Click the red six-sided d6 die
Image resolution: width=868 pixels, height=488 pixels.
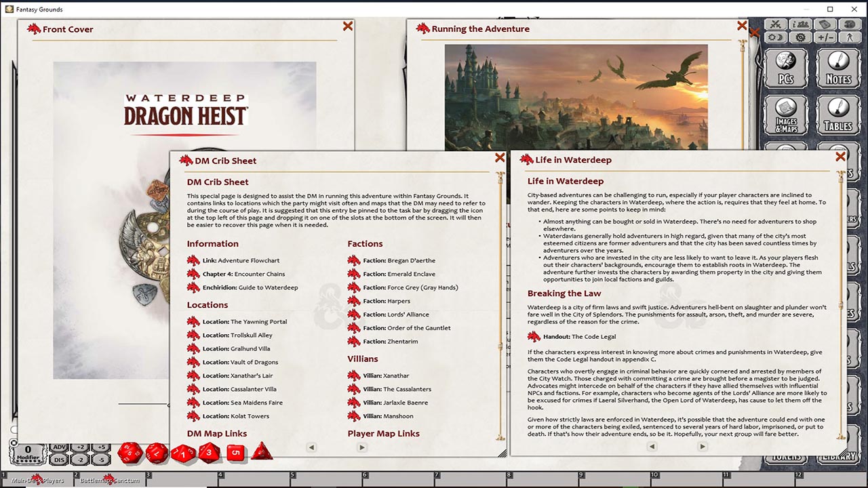coord(235,452)
